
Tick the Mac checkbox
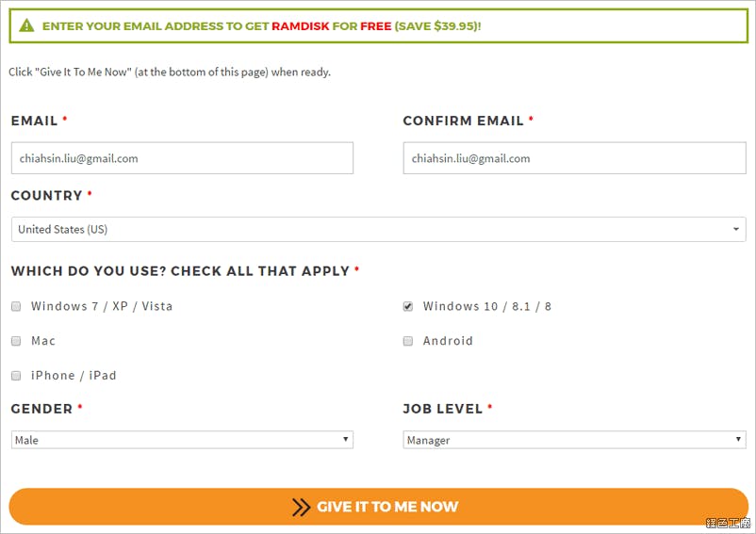(x=16, y=341)
